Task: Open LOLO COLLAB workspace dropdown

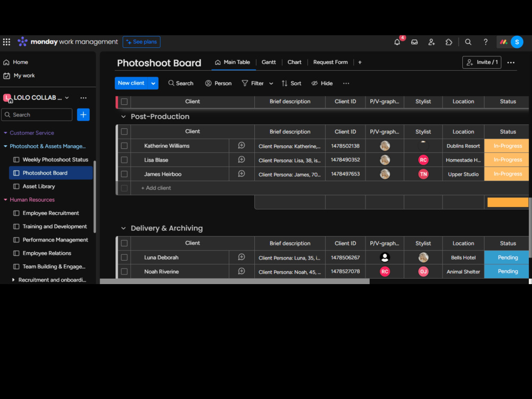Action: tap(67, 98)
